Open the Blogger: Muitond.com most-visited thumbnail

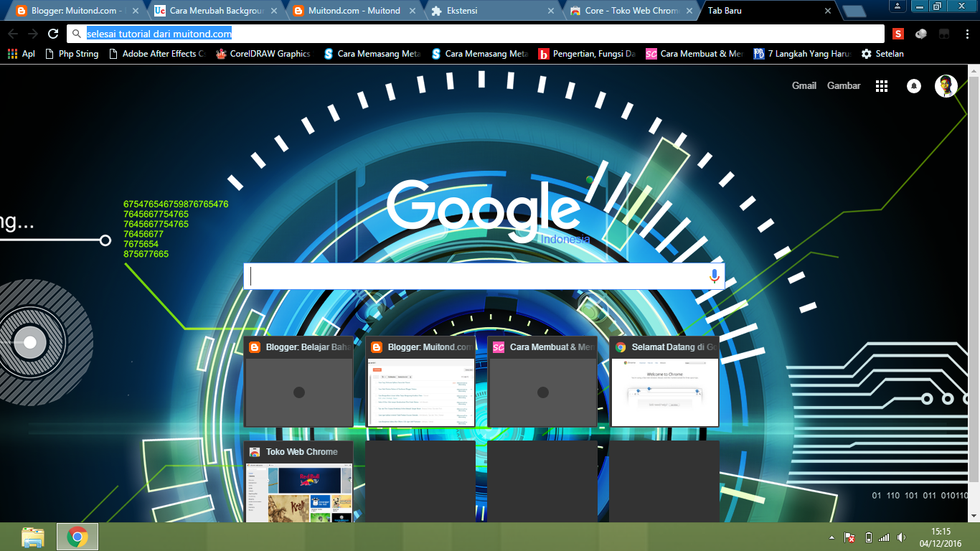(420, 382)
